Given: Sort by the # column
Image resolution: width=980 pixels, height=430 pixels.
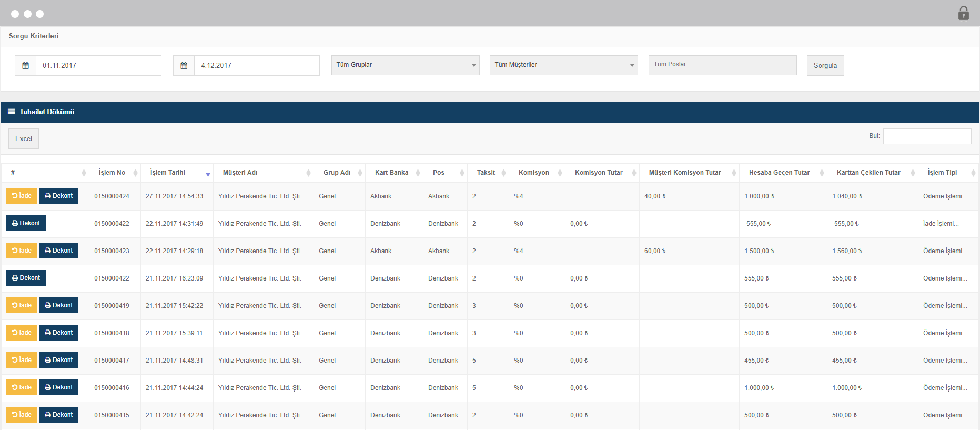Looking at the screenshot, I should point(45,173).
